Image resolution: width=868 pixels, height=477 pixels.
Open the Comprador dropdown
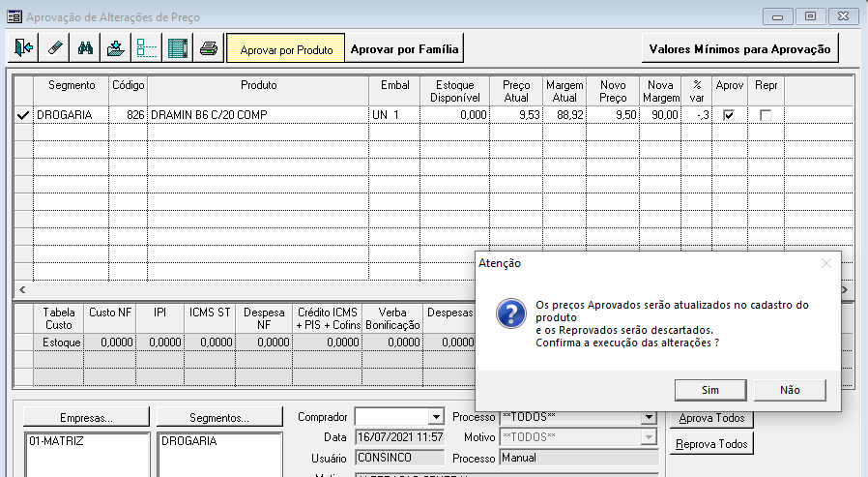click(436, 417)
